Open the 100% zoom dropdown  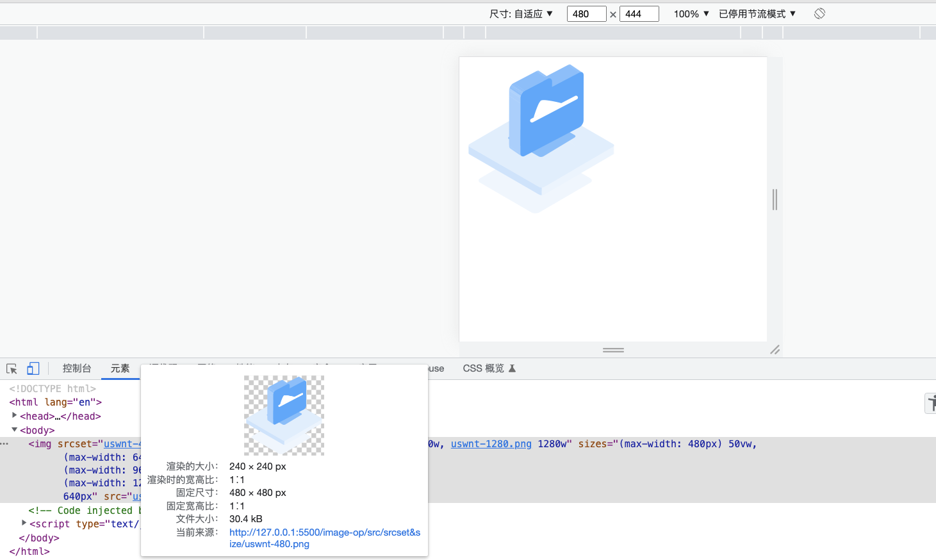click(691, 13)
